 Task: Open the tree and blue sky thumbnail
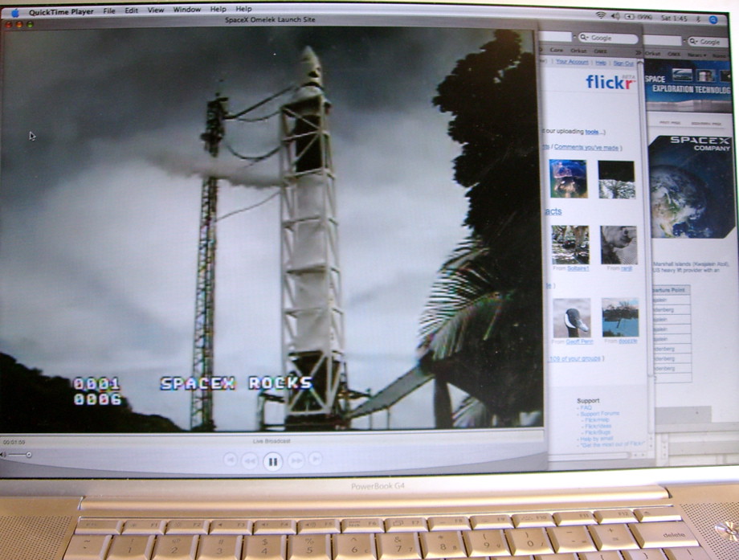pos(620,317)
